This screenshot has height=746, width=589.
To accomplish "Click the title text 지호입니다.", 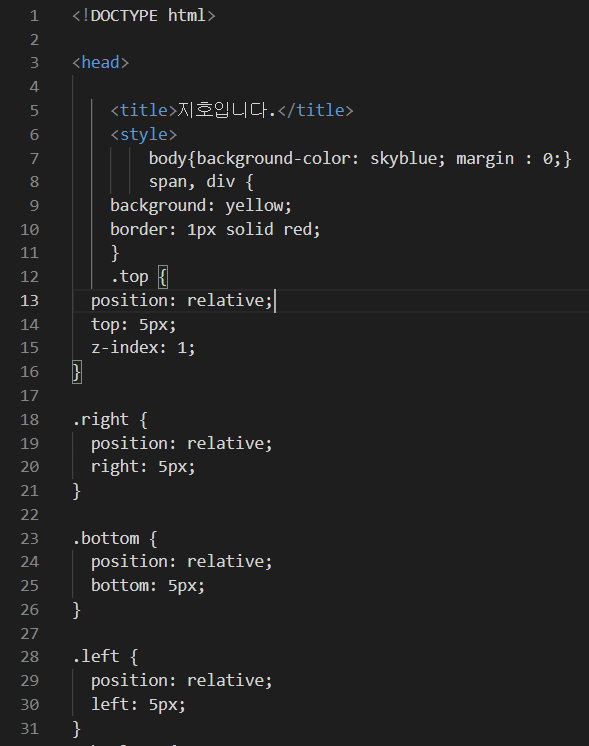I will (226, 110).
